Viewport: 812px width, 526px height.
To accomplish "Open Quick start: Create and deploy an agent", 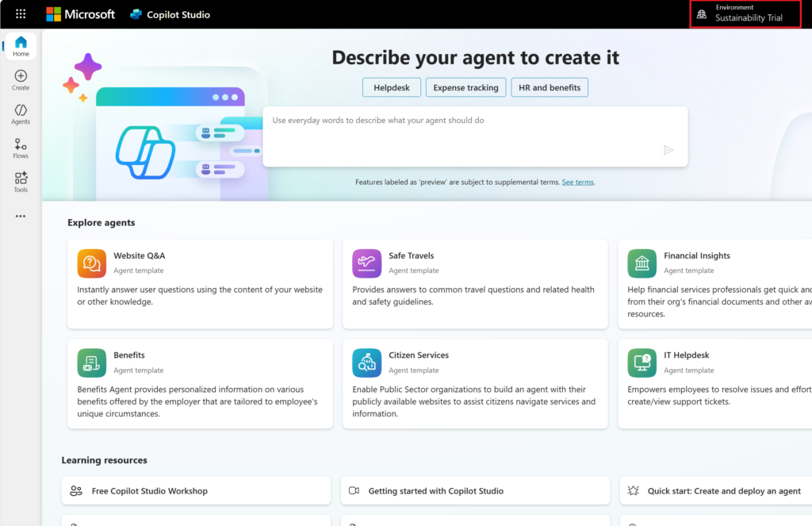I will tap(716, 491).
